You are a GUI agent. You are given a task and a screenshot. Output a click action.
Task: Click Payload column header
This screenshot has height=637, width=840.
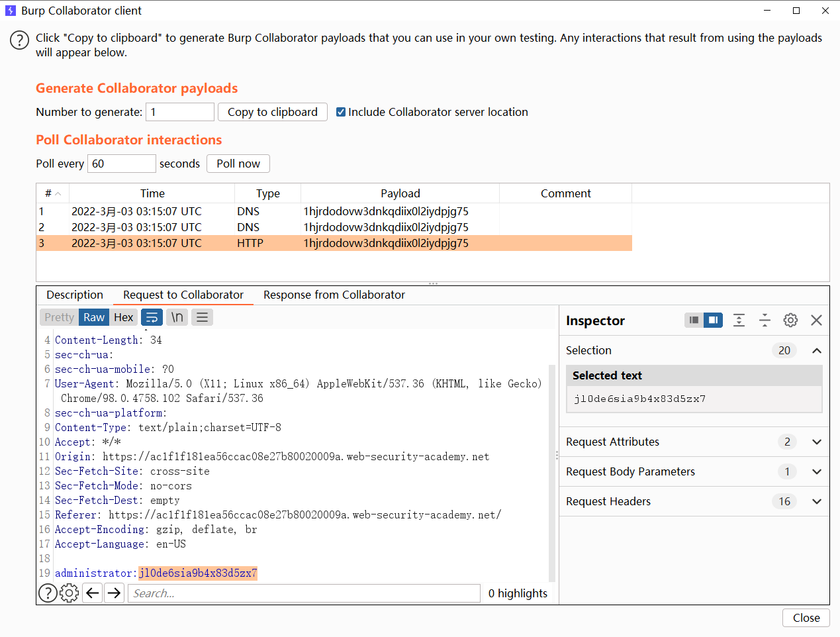pos(400,193)
